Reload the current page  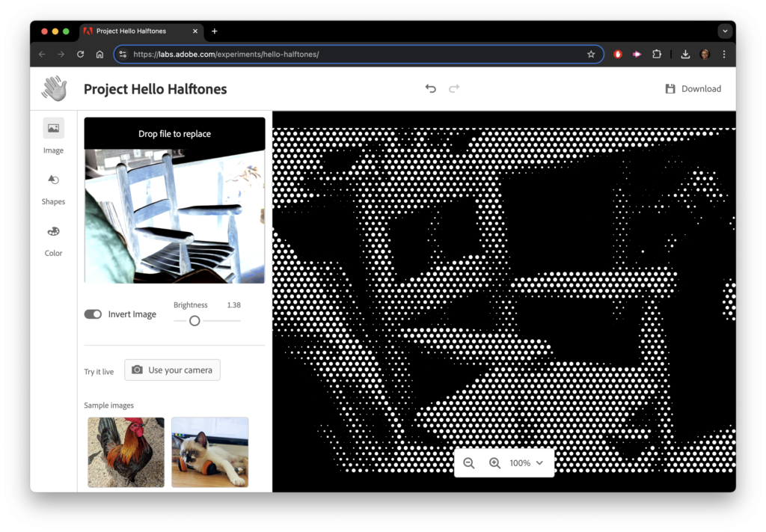point(81,54)
